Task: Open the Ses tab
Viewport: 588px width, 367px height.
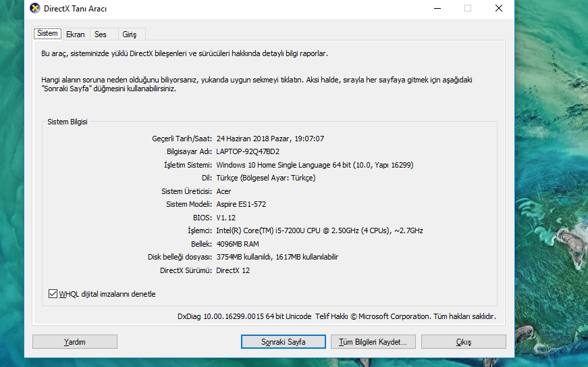Action: pyautogui.click(x=101, y=34)
